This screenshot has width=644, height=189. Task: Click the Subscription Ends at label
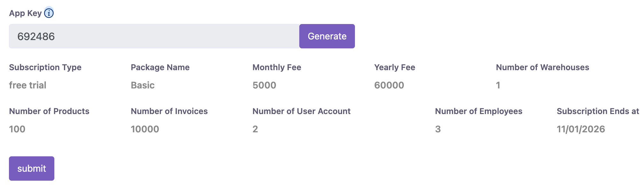click(598, 111)
